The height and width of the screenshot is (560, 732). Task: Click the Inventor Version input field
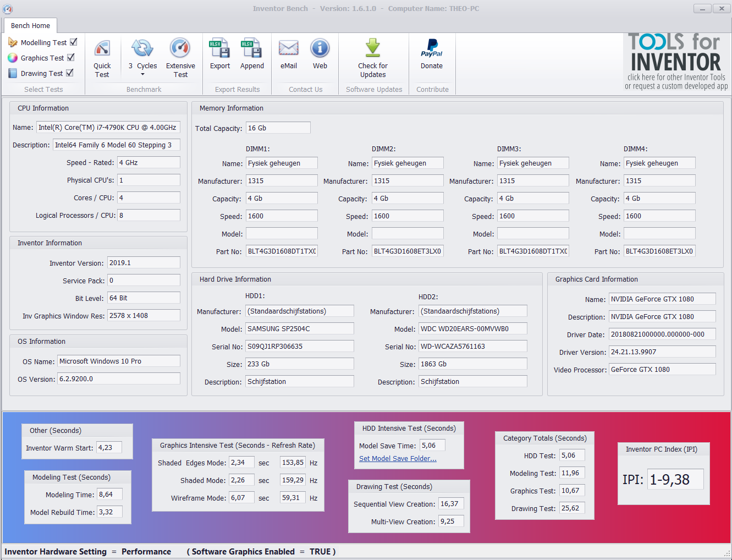[144, 262]
